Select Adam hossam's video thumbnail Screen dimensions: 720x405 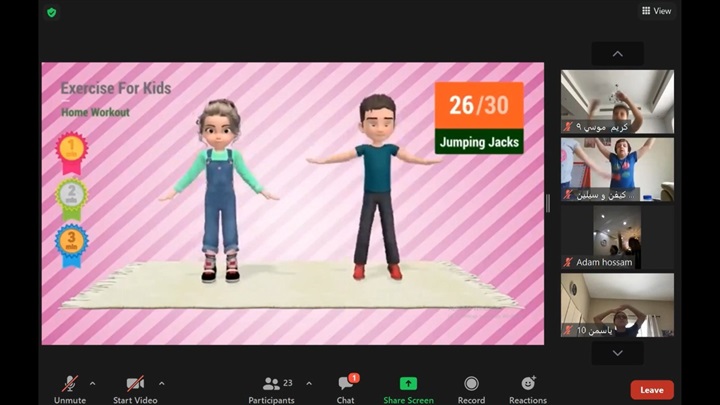tap(617, 237)
